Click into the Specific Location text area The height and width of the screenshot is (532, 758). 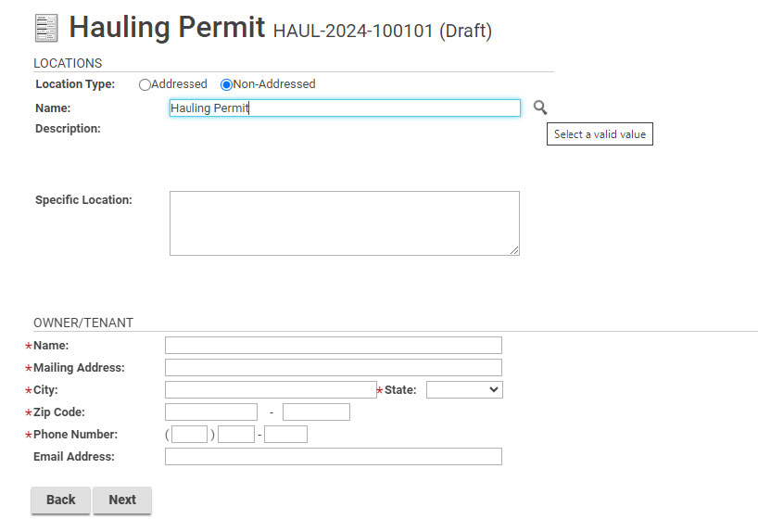345,223
